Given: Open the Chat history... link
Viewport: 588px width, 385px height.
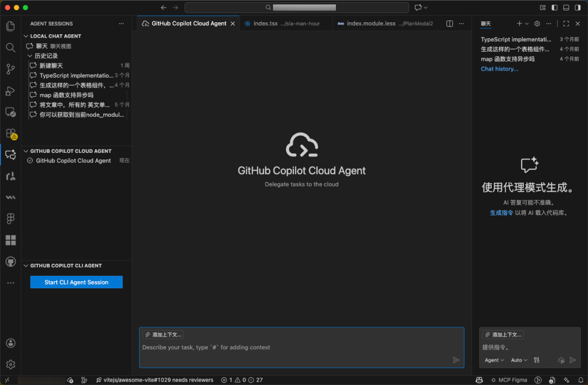Looking at the screenshot, I should (x=499, y=69).
